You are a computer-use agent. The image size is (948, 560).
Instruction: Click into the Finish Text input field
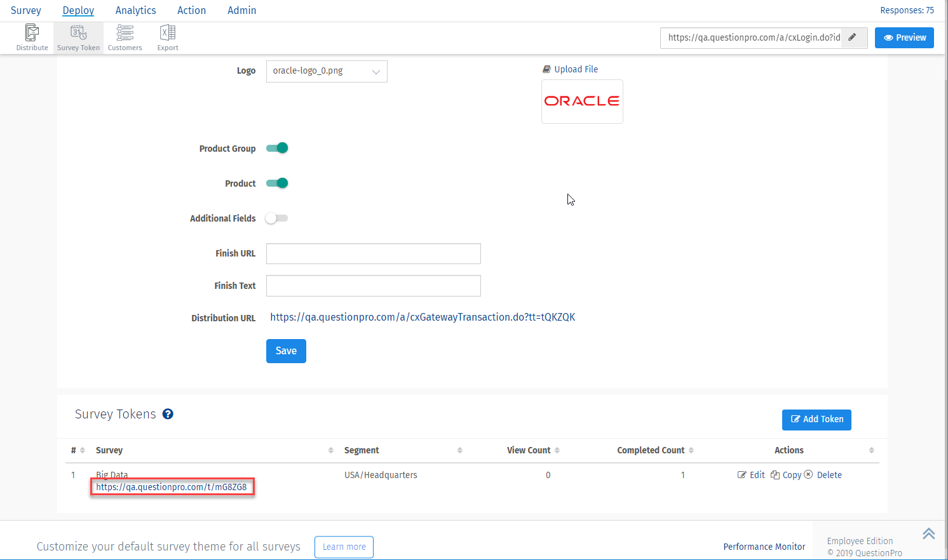click(x=374, y=286)
